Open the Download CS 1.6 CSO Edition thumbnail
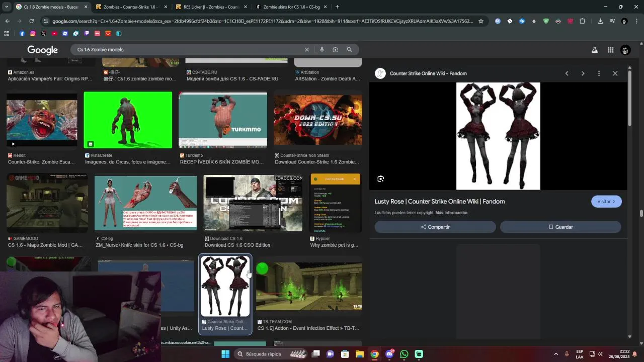644x362 pixels. tap(253, 203)
